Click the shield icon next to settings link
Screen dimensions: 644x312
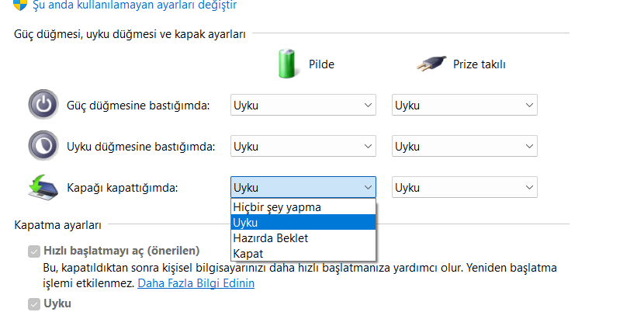[19, 5]
